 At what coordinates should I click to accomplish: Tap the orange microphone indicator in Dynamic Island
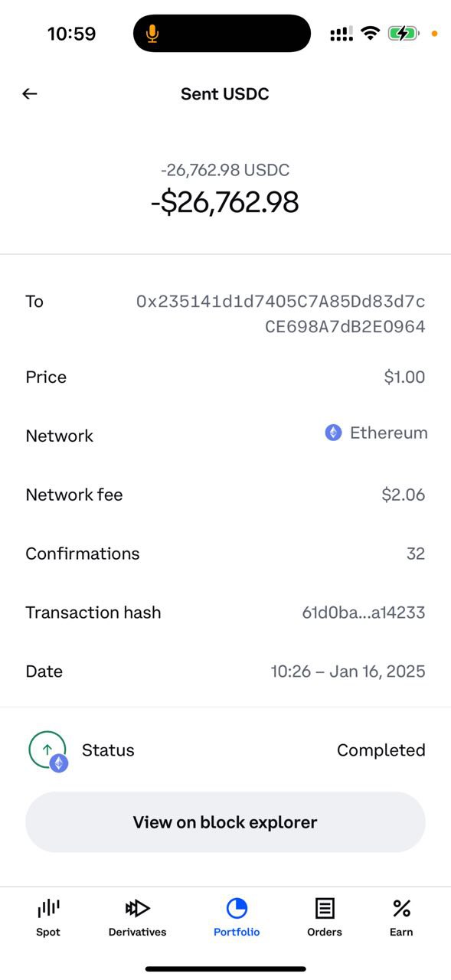click(x=152, y=34)
